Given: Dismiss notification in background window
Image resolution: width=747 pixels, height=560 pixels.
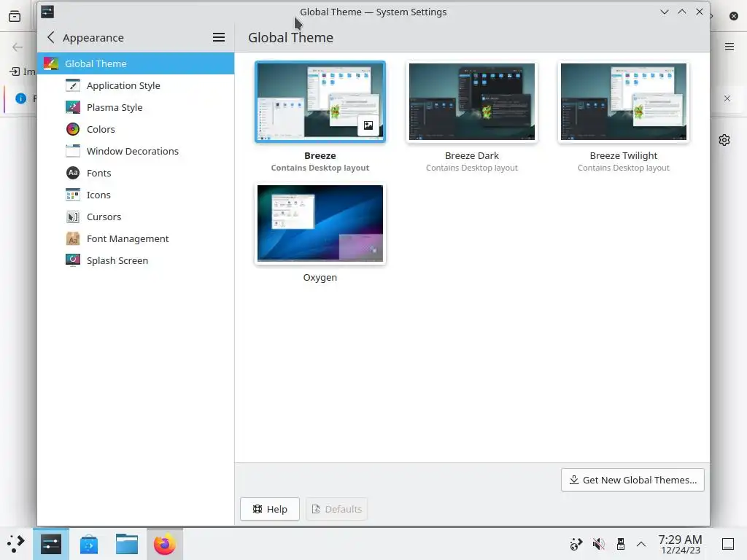Looking at the screenshot, I should pyautogui.click(x=727, y=98).
